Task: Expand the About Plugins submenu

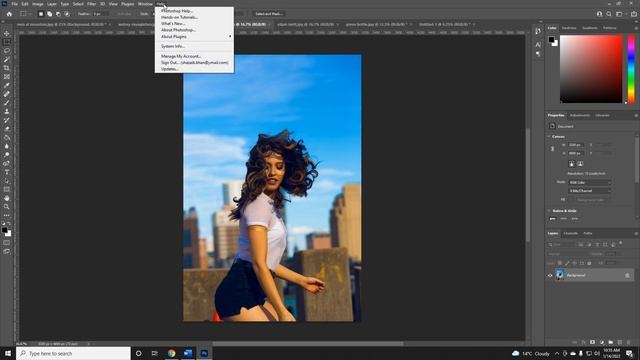Action: pyautogui.click(x=194, y=36)
